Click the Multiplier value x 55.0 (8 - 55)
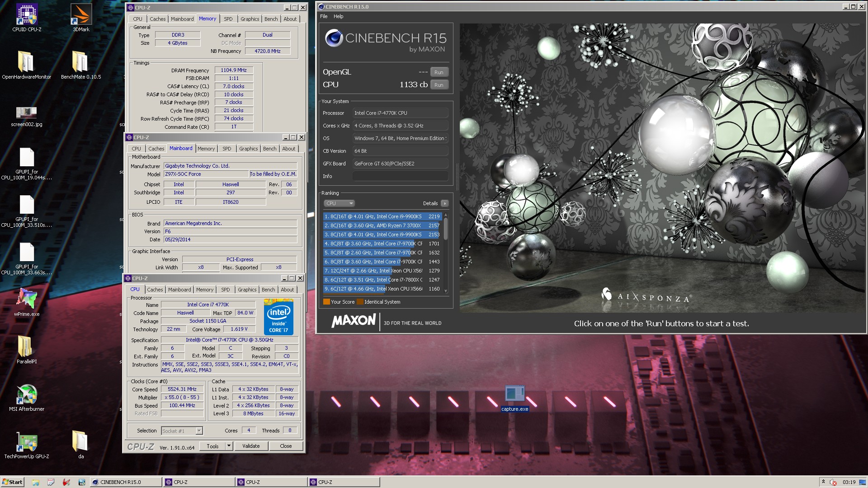 click(182, 397)
